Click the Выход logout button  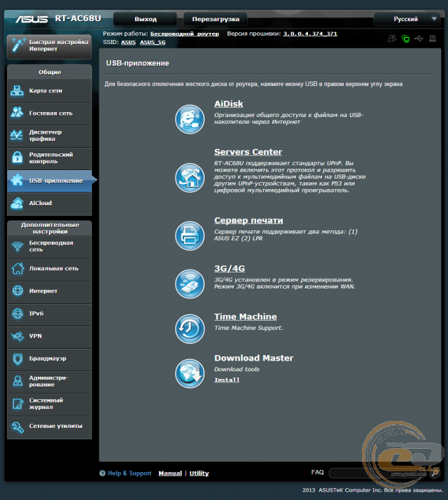coord(146,19)
